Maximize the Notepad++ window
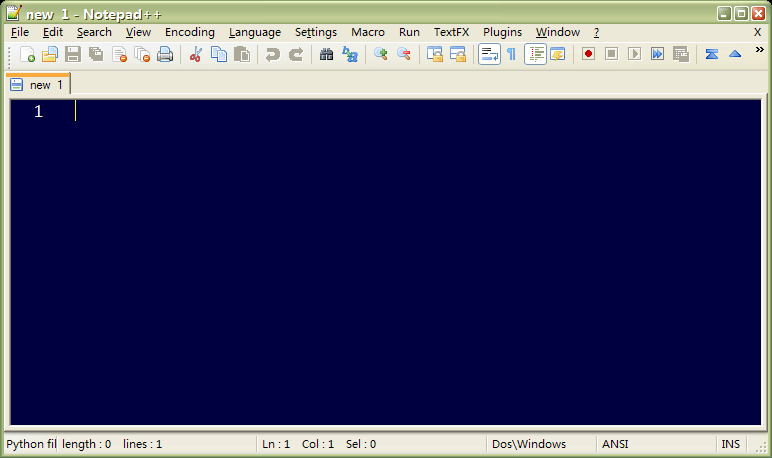The height and width of the screenshot is (458, 772). (741, 13)
